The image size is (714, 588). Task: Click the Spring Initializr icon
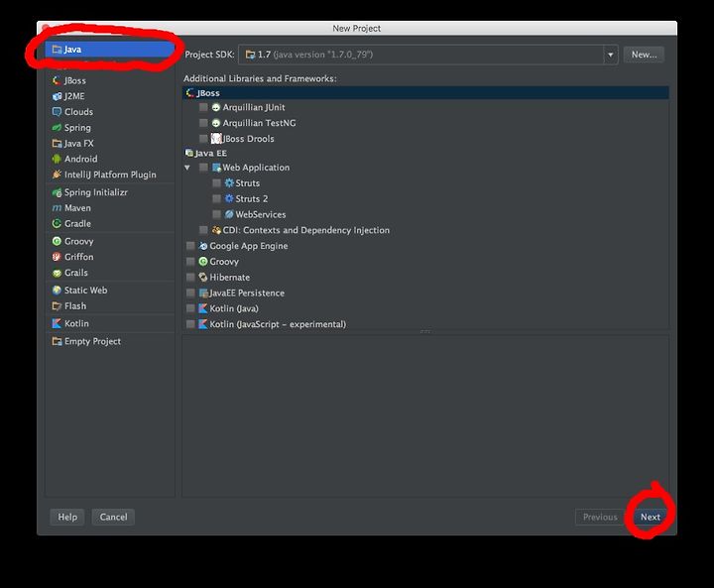57,192
